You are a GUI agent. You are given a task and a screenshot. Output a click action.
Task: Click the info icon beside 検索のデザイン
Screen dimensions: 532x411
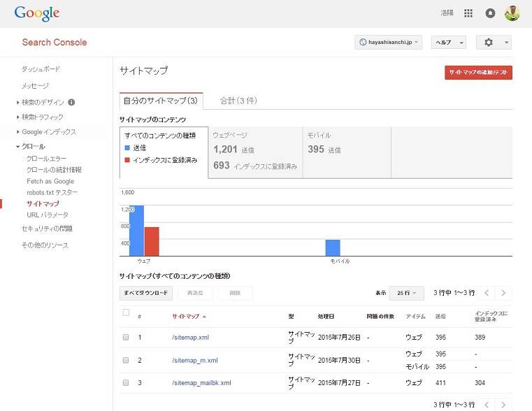[x=71, y=102]
